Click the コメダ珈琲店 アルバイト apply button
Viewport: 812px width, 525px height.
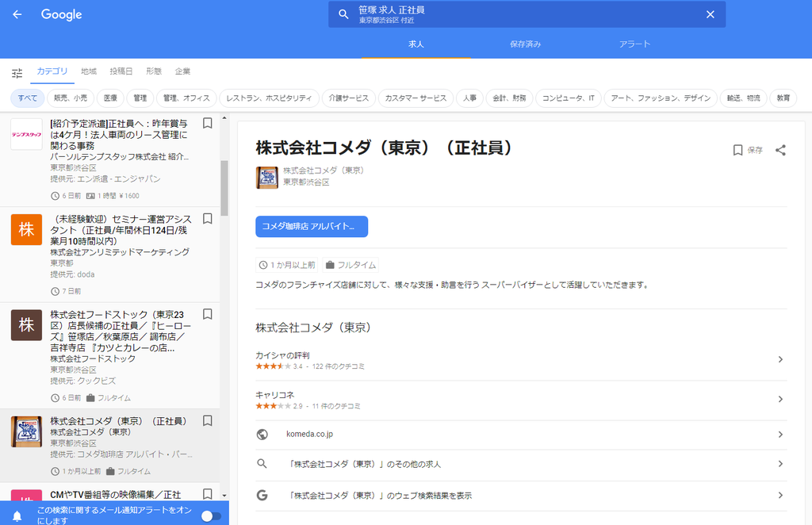click(x=311, y=226)
